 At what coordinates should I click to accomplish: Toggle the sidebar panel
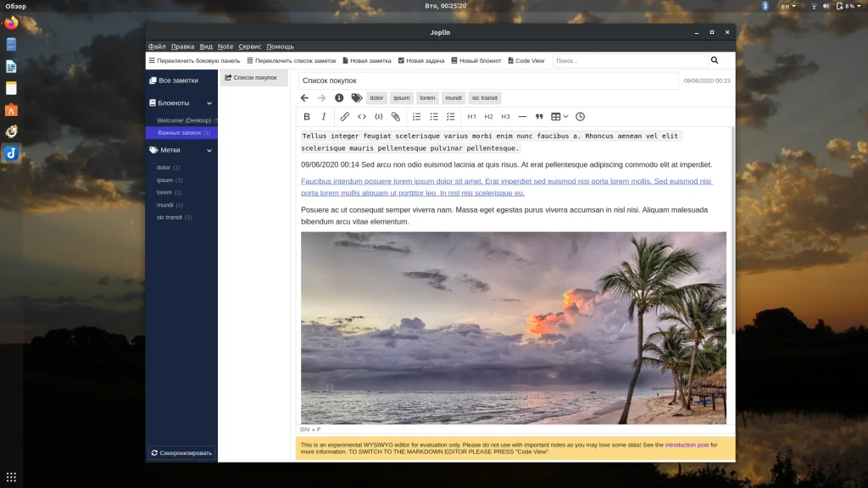(x=194, y=61)
